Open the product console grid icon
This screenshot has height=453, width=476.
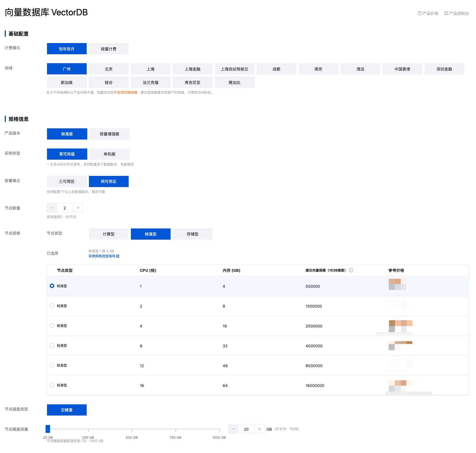click(x=446, y=13)
